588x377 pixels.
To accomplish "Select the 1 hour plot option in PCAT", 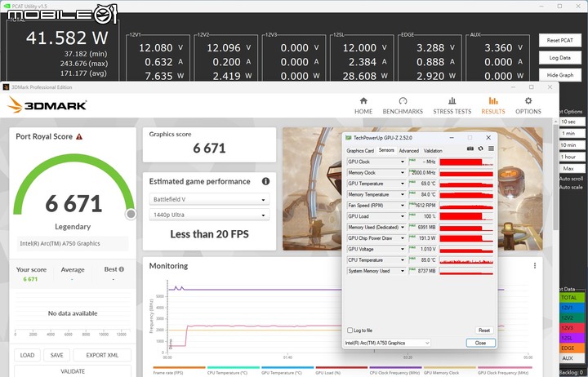I will 571,157.
